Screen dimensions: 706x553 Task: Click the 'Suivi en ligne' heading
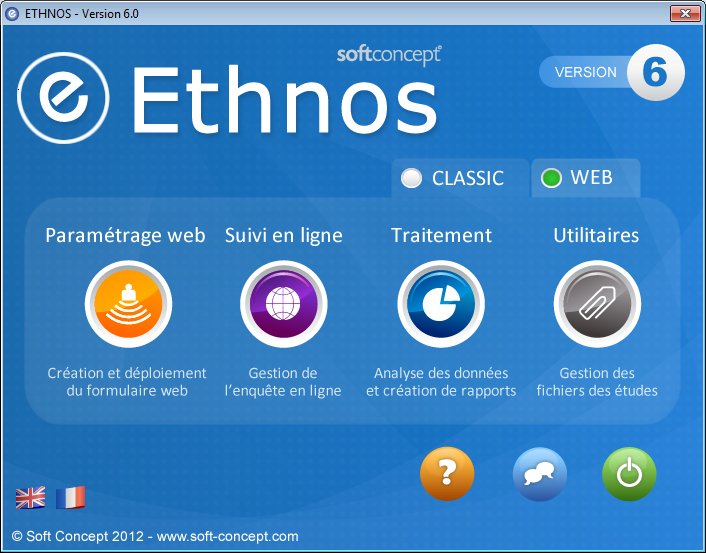[284, 236]
